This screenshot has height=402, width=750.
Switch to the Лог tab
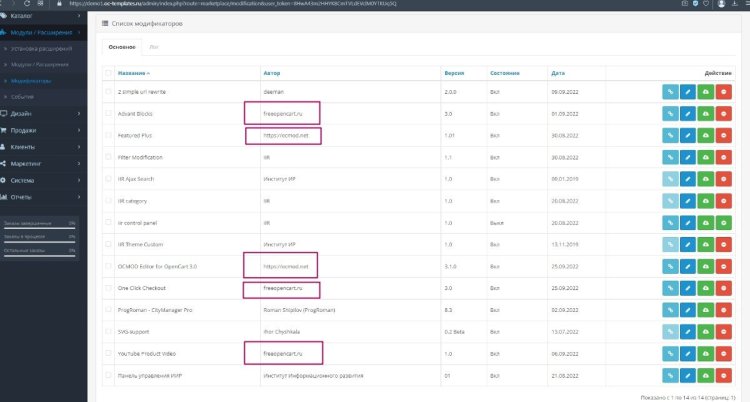152,47
